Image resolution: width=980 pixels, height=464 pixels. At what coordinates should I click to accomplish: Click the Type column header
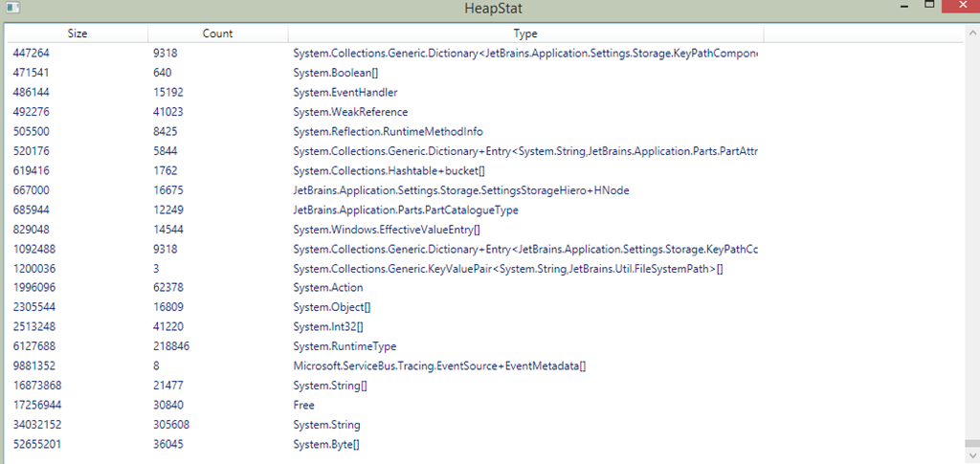525,33
